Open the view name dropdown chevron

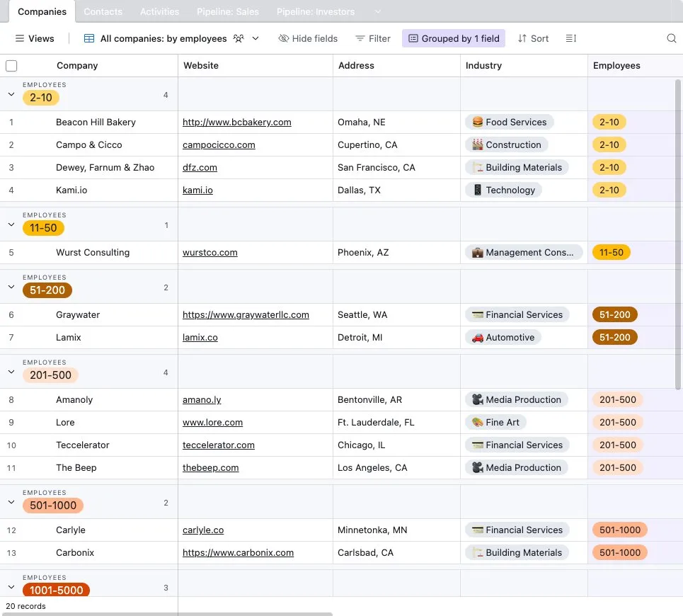256,38
